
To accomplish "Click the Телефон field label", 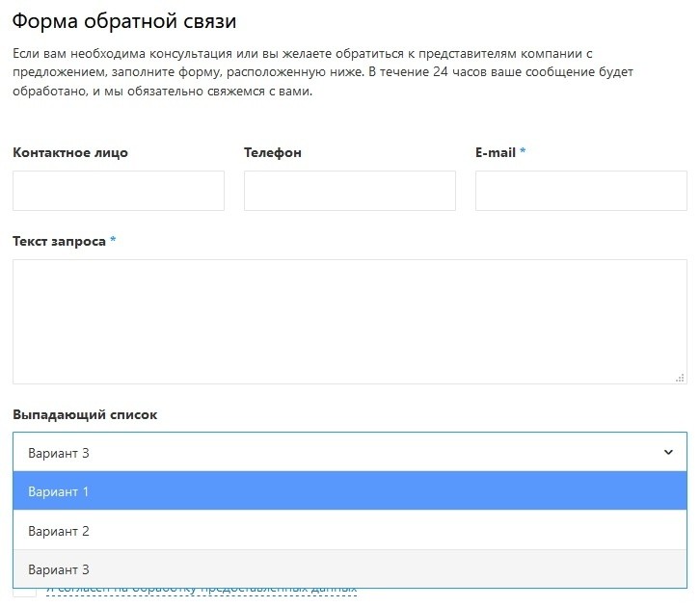I will coord(273,152).
